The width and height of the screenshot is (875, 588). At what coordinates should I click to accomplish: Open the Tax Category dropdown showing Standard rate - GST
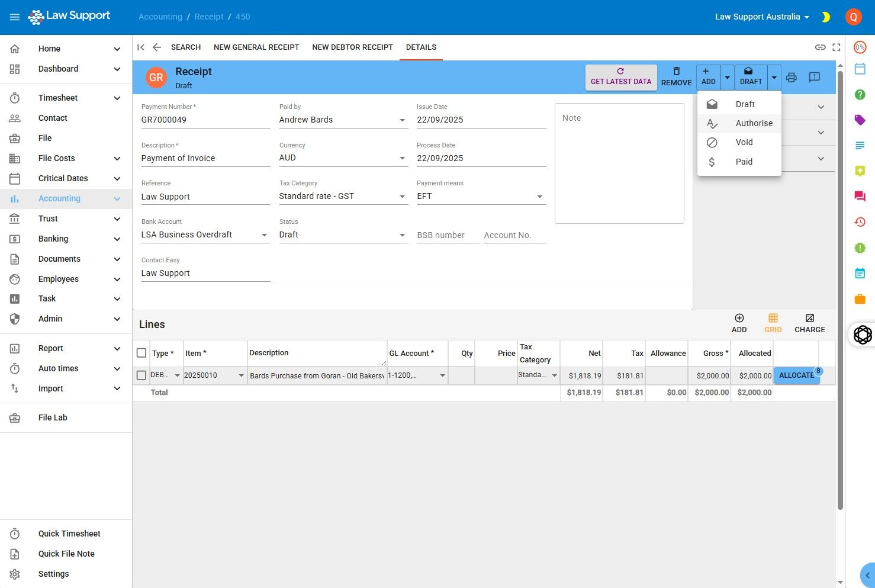343,197
